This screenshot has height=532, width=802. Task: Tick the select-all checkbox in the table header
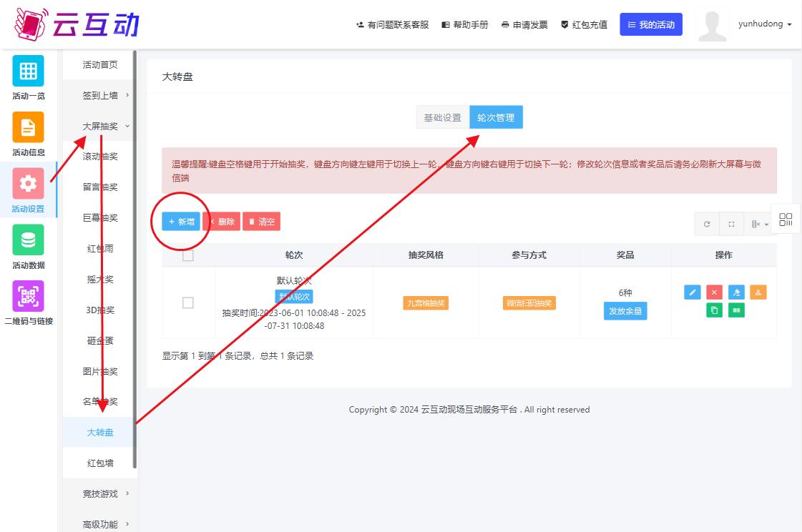188,255
